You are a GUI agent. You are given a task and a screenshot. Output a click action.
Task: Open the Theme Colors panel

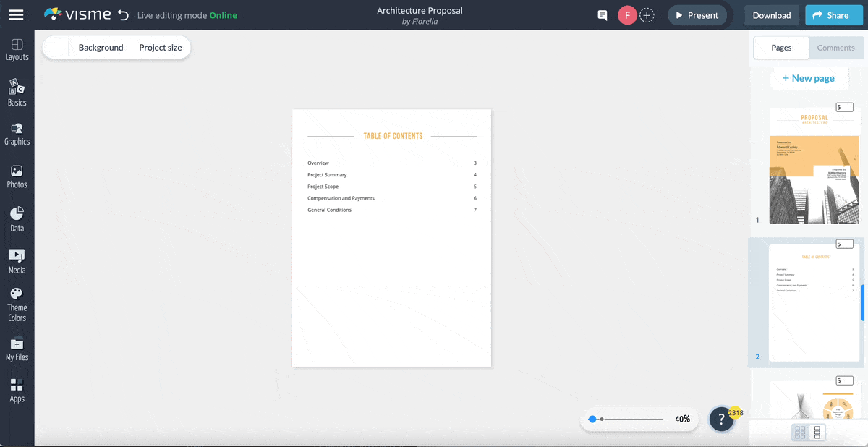point(17,300)
